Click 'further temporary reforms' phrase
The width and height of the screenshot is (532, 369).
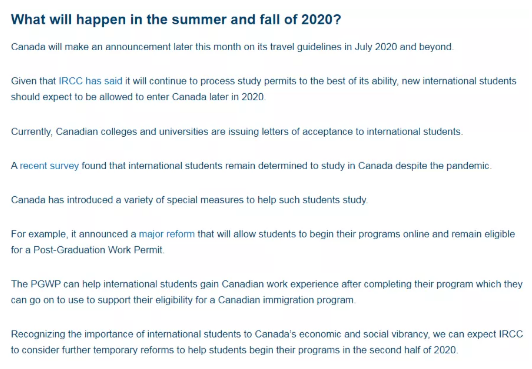click(x=118, y=350)
